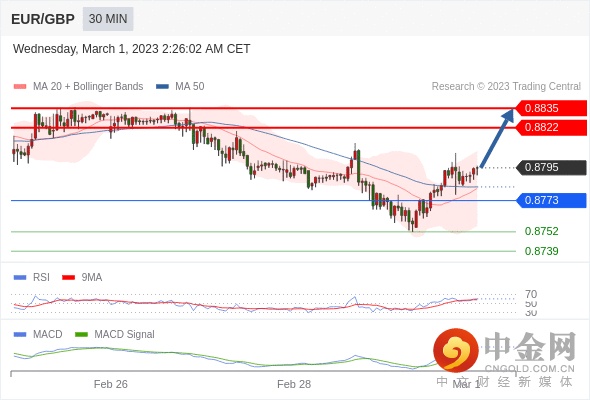Click the 'MACD Signal' legend label
The width and height of the screenshot is (590, 400).
(x=125, y=334)
